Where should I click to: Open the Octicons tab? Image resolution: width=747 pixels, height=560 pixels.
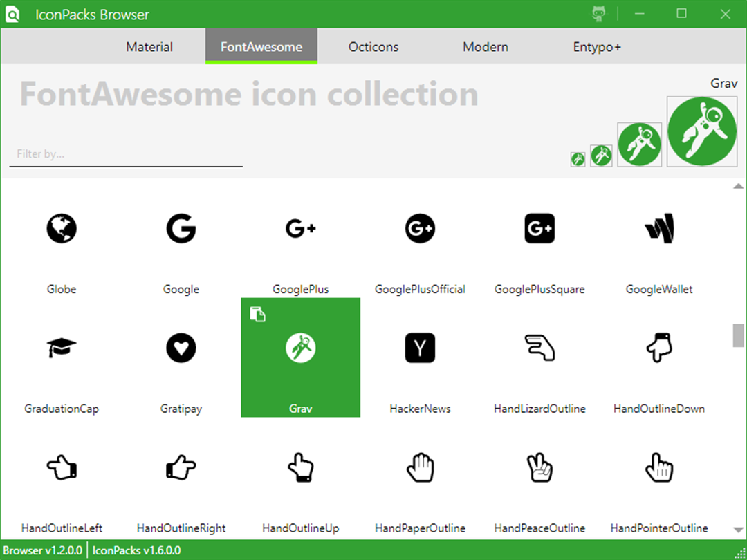pos(373,47)
